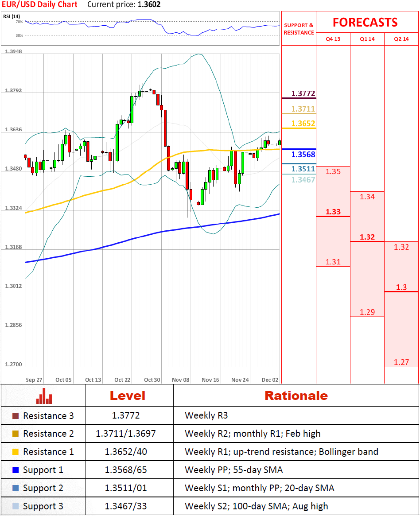Click the red bar chart icon
Viewport: 420px width, 516px height.
44,396
